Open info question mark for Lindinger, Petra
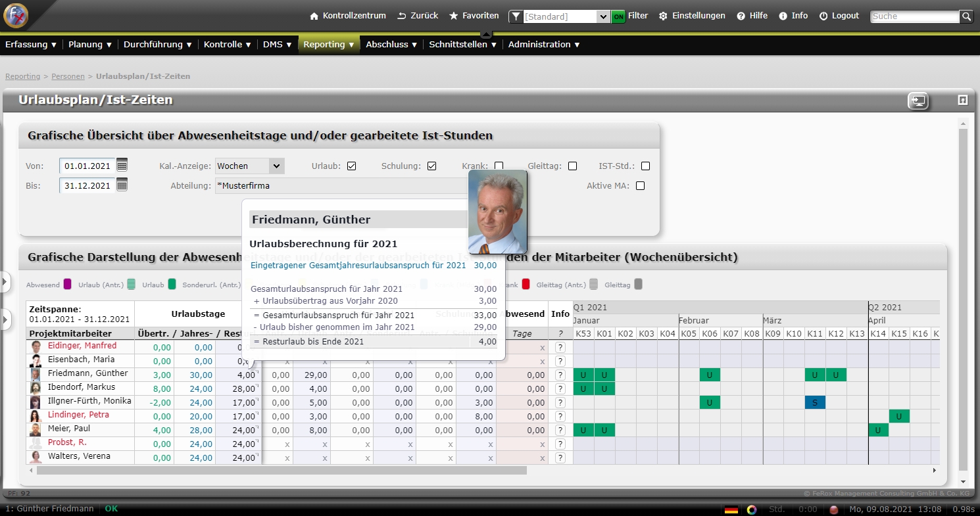980x516 pixels. pyautogui.click(x=560, y=416)
